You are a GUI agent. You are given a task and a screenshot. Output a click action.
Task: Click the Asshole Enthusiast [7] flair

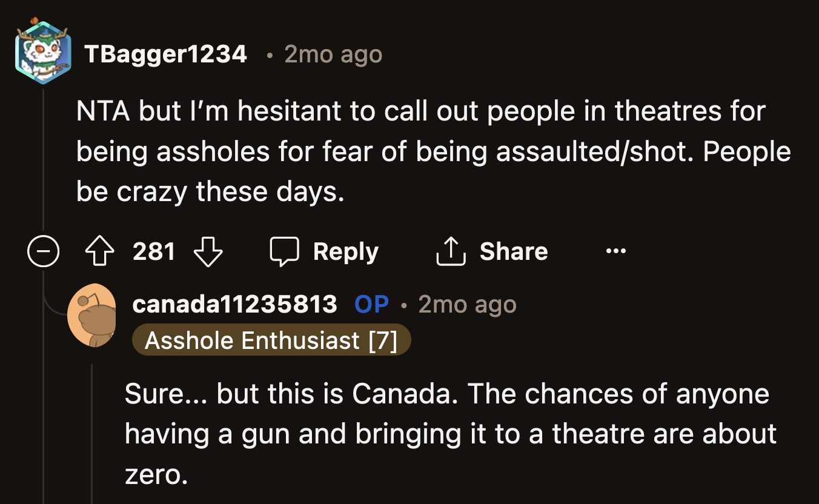click(x=271, y=340)
